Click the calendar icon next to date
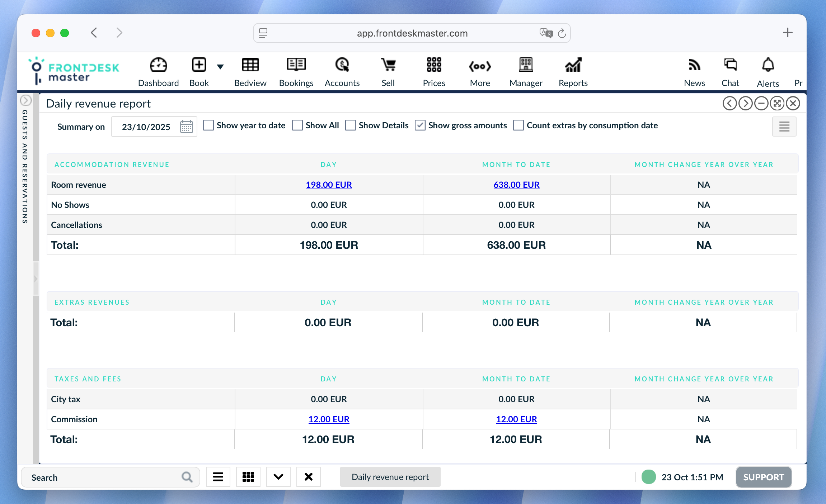This screenshot has height=504, width=826. [x=186, y=127]
